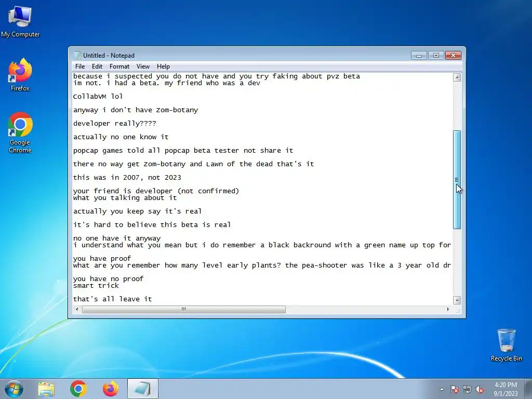Open the Format menu
532x399 pixels.
click(x=119, y=66)
